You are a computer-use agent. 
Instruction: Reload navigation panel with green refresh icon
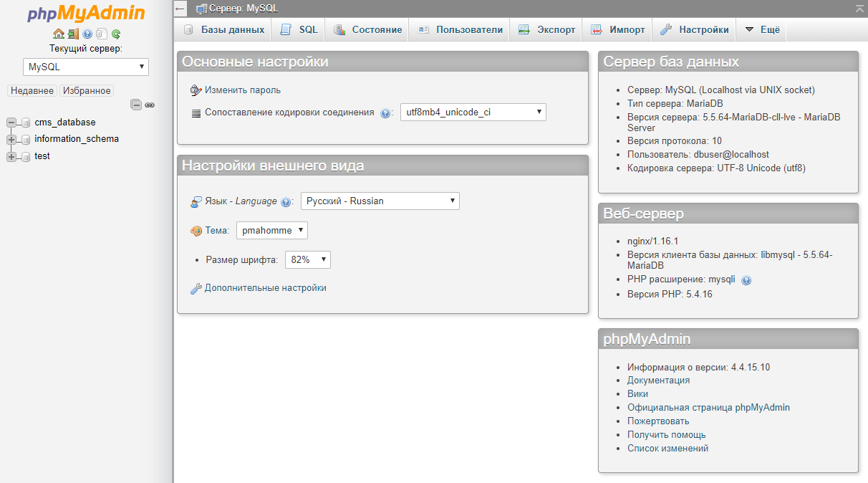[x=116, y=34]
